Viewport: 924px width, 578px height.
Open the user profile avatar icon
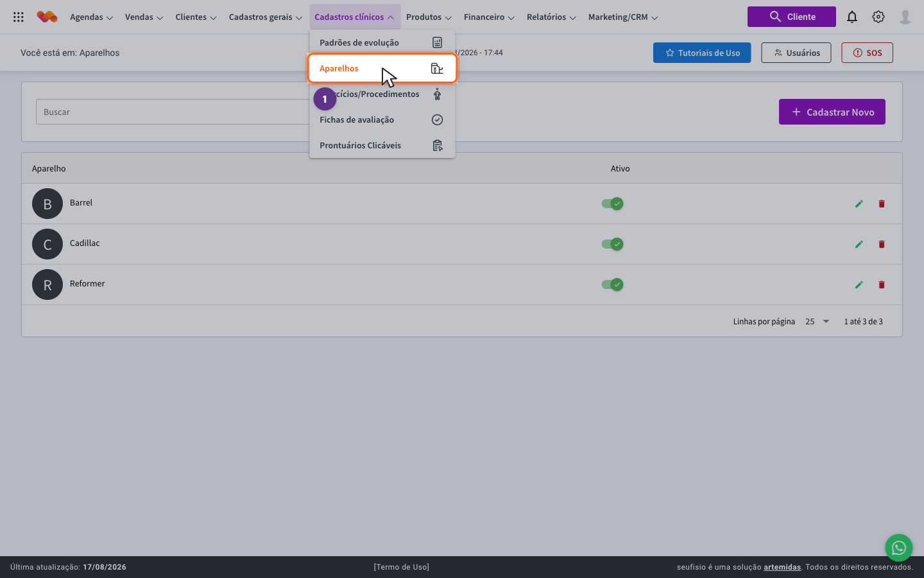click(905, 17)
